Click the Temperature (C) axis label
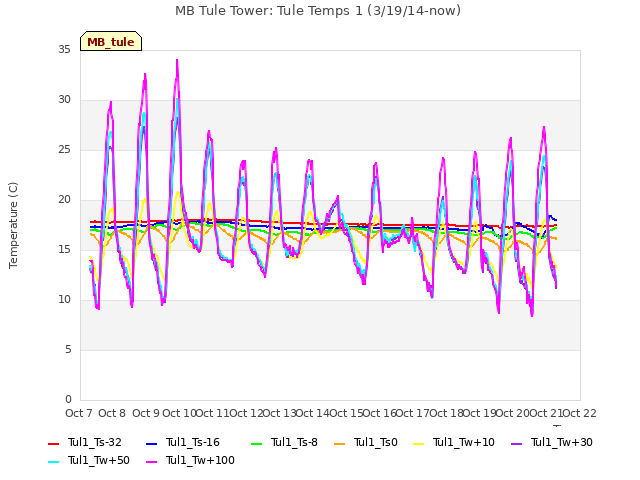 (13, 225)
